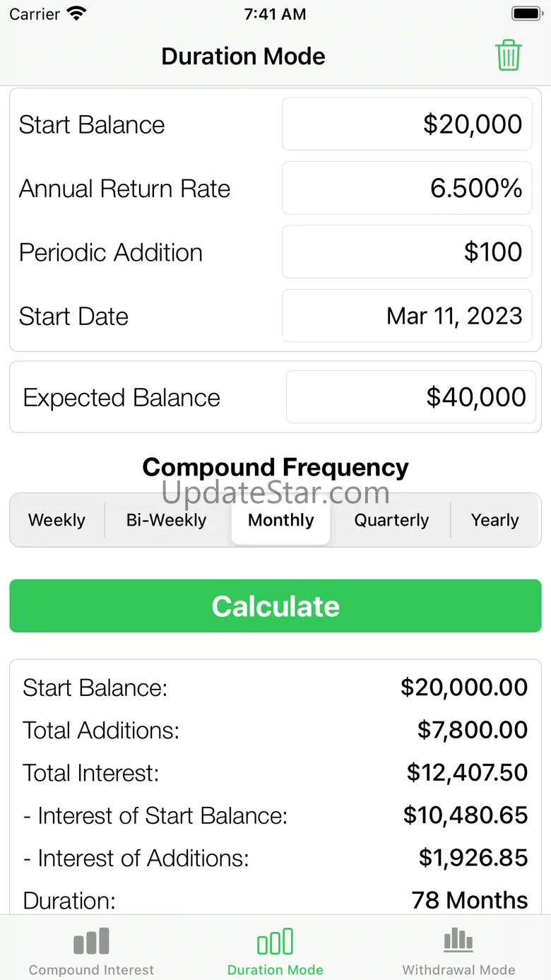
Task: Tap the 78 Months duration result
Action: point(469,900)
